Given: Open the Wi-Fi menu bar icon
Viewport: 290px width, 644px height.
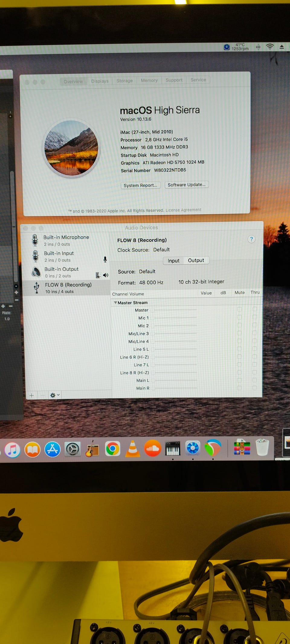Looking at the screenshot, I should coord(270,47).
